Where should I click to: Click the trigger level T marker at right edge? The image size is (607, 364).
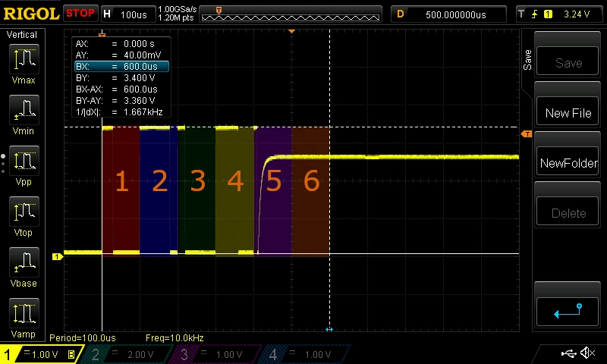click(527, 133)
